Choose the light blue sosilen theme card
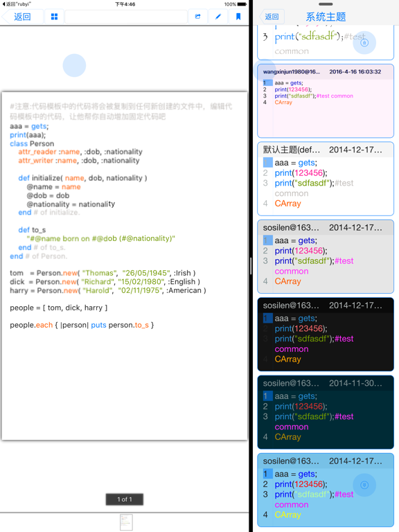 click(326, 490)
